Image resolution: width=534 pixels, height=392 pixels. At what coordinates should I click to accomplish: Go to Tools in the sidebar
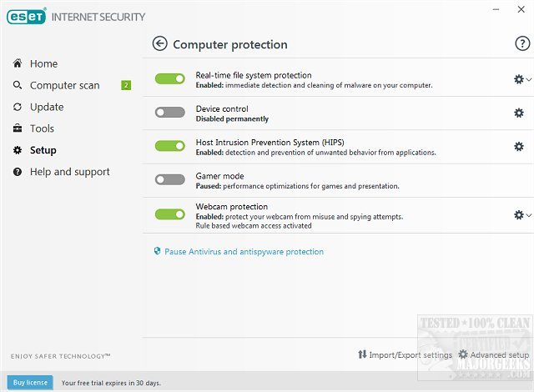tap(42, 128)
